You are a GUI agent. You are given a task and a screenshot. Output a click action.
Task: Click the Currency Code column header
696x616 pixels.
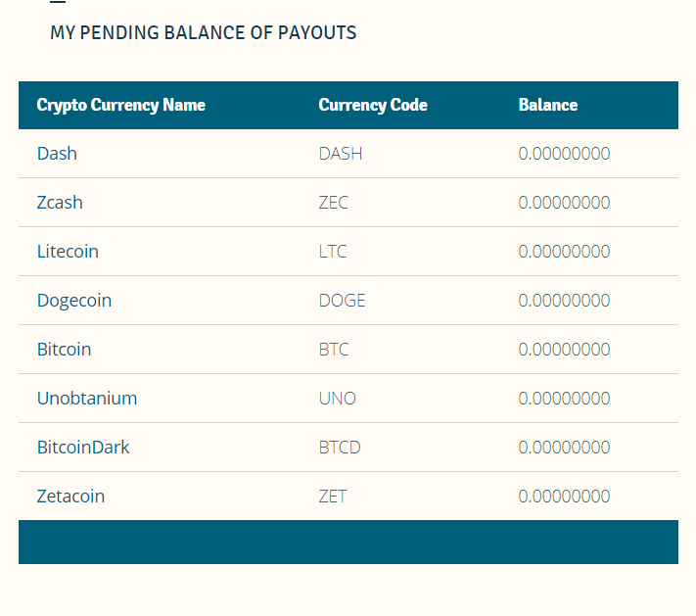pyautogui.click(x=373, y=105)
